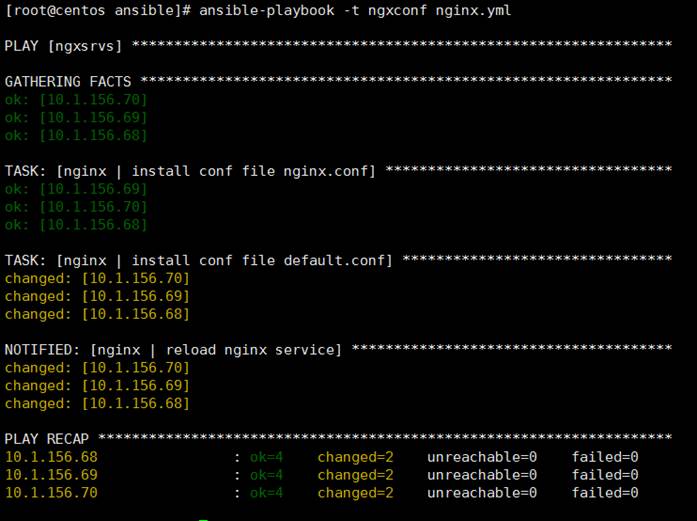Click the shell prompt '[root@centos ansible]#'

coord(98,10)
